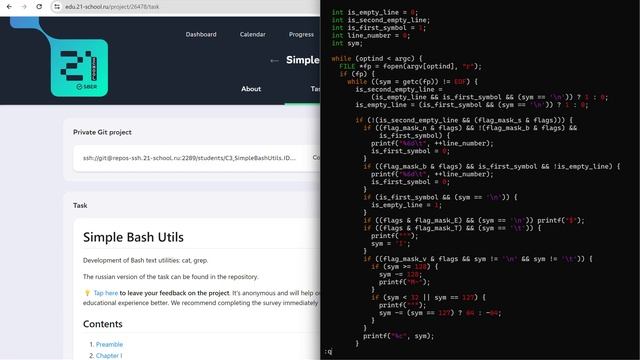Click the ':q' vim command line
This screenshot has width=640, height=360.
tap(328, 351)
